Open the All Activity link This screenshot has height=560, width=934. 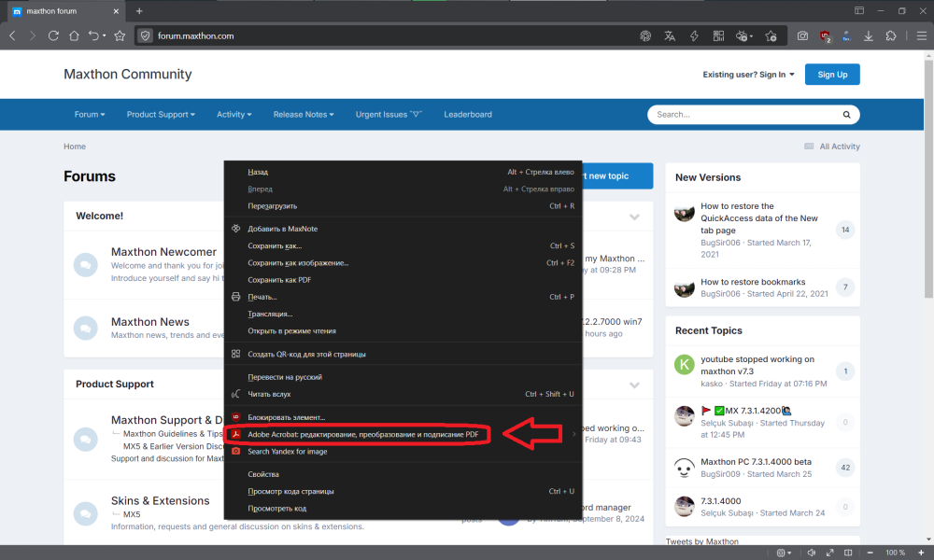[832, 147]
